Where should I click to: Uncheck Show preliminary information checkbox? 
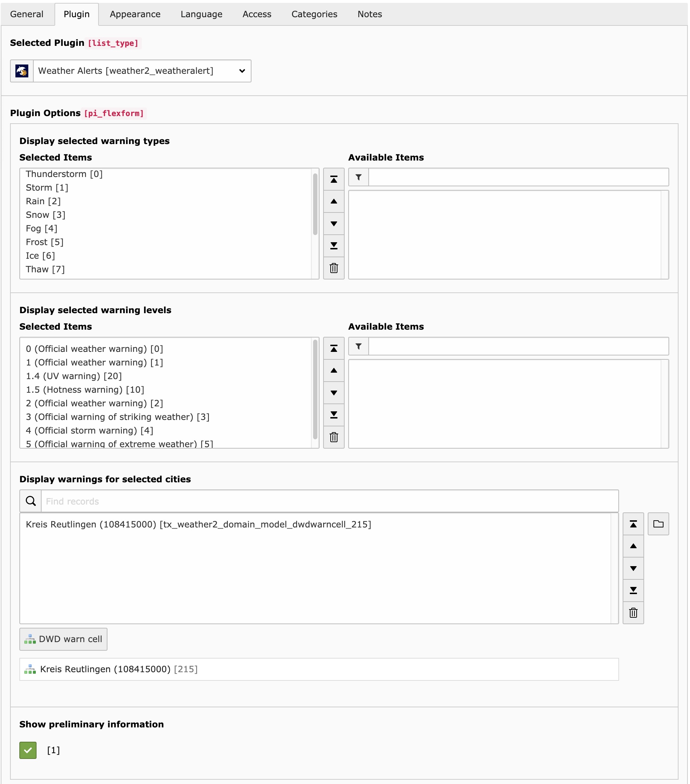tap(28, 750)
